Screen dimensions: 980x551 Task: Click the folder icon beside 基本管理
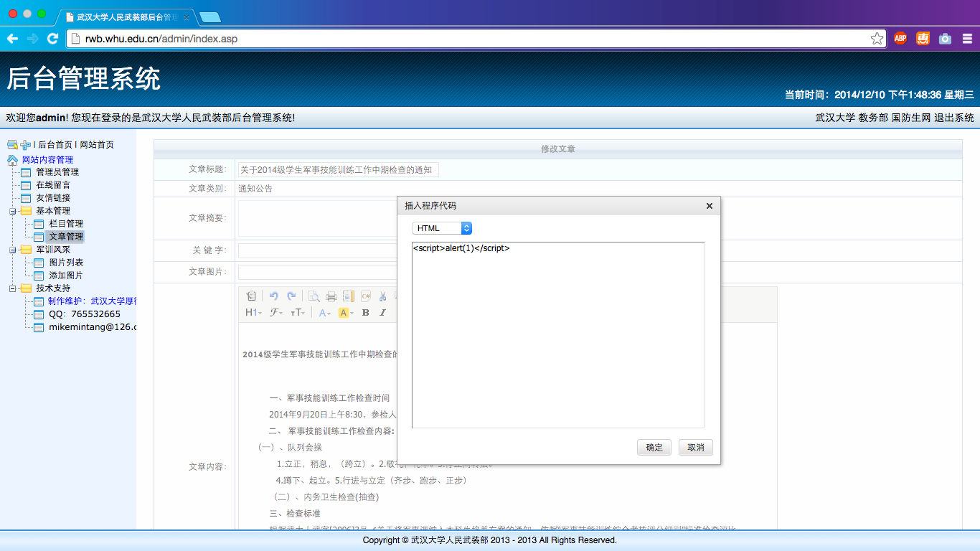tap(26, 211)
